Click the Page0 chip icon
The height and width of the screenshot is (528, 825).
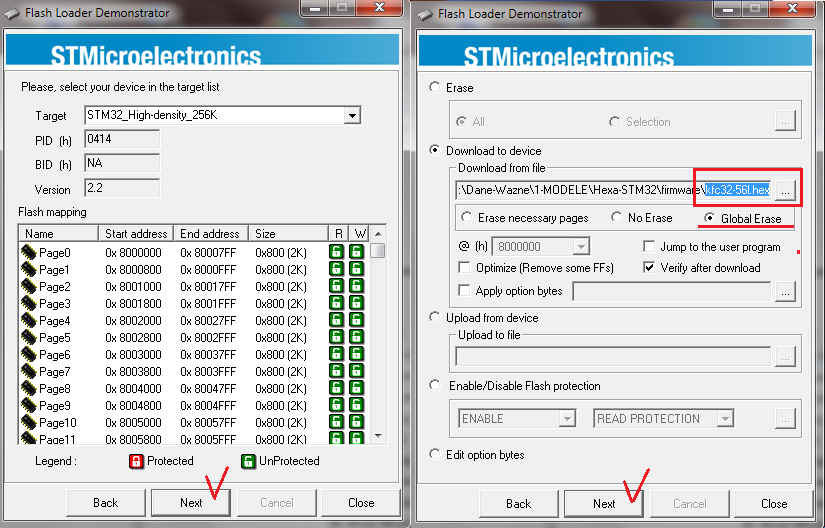coord(28,253)
